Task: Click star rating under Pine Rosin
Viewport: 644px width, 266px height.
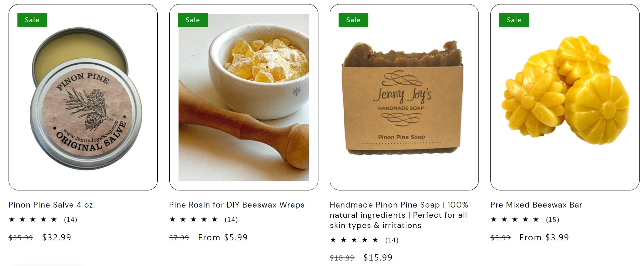Action: (194, 220)
